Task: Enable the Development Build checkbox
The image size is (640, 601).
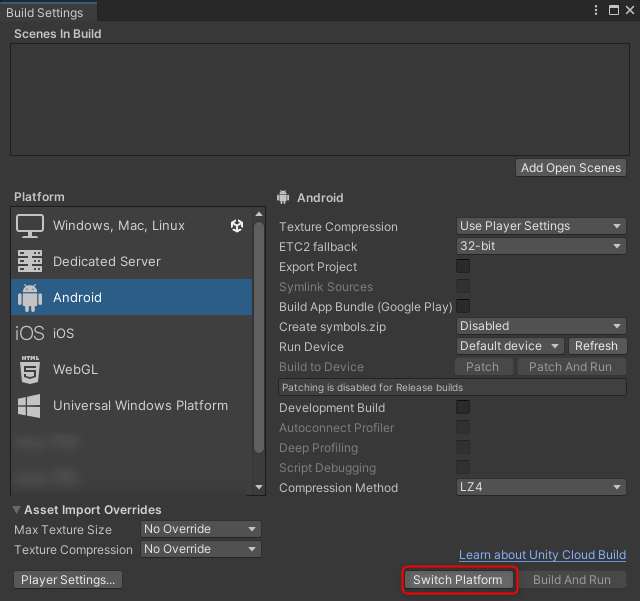Action: (x=463, y=407)
